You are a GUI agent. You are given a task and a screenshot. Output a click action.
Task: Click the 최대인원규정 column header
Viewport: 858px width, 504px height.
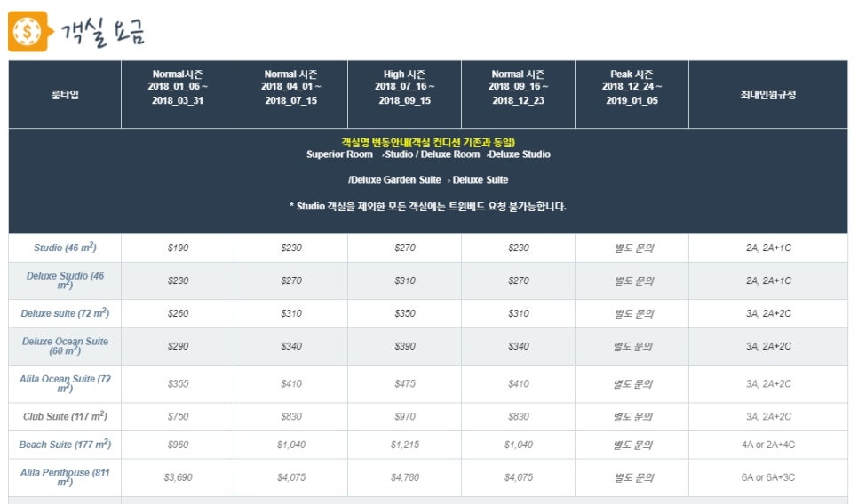pos(768,95)
